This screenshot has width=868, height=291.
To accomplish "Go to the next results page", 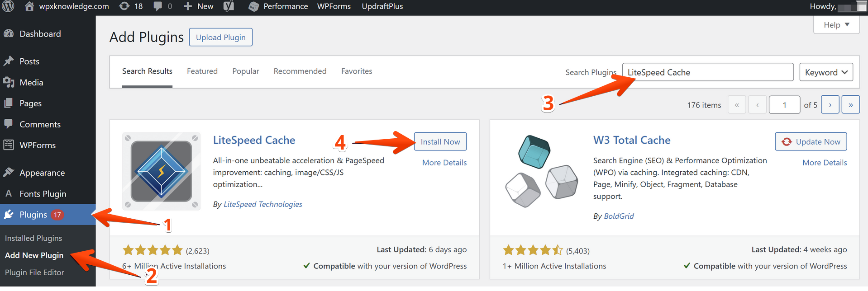I will 830,105.
